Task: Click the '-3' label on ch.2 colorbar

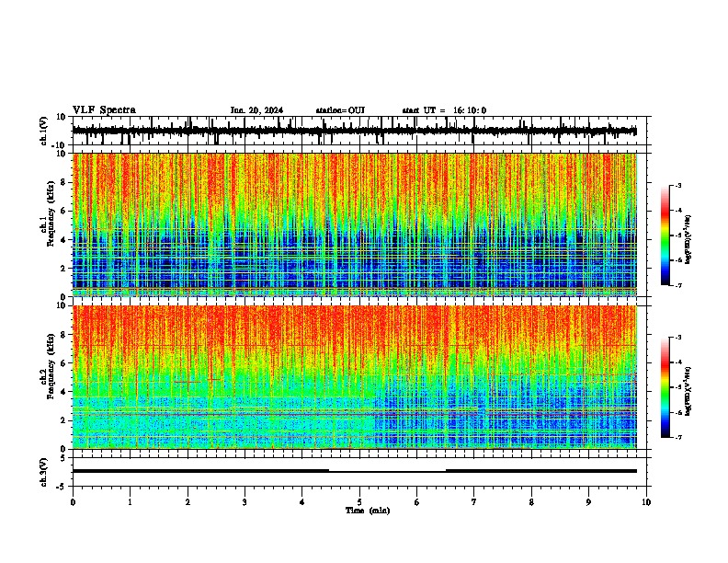Action: 677,338
